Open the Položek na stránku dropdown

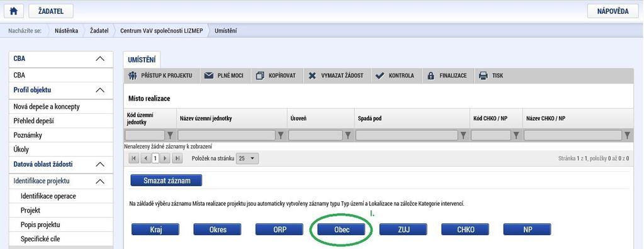[247, 158]
